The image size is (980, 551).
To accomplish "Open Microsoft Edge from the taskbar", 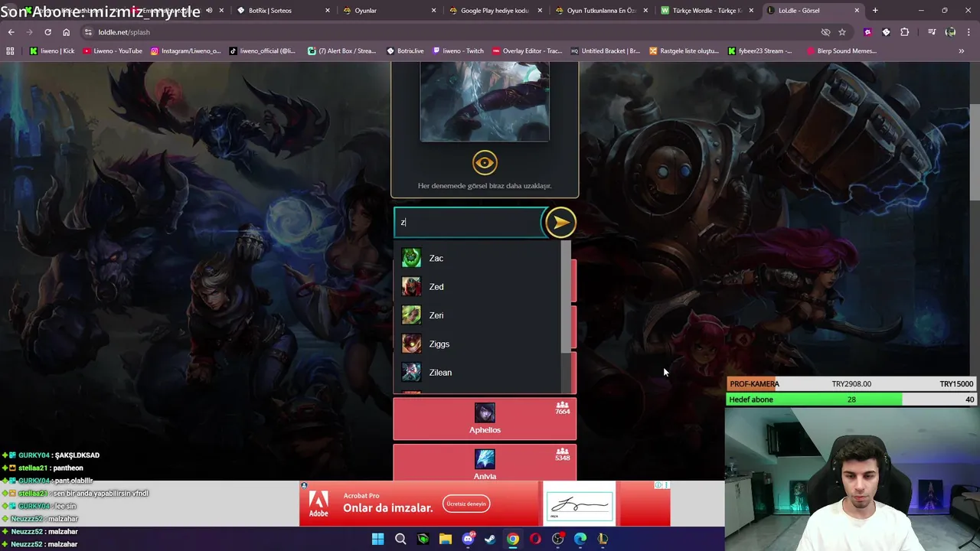I will [x=580, y=539].
